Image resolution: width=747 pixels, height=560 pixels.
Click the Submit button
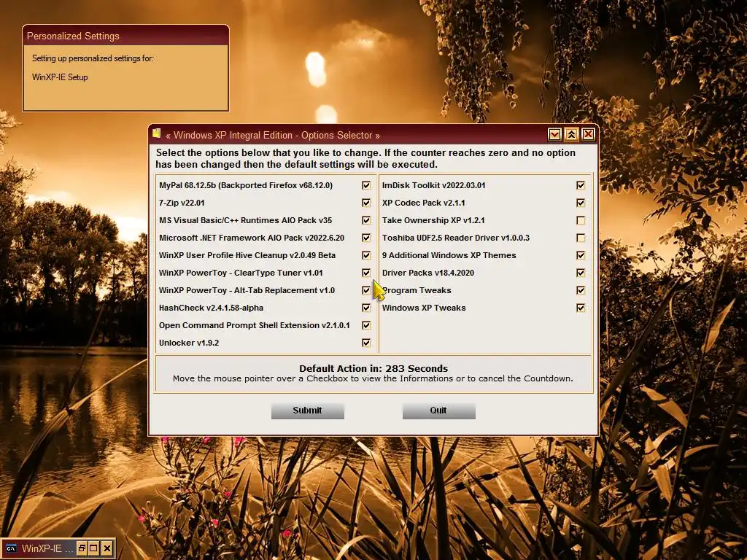308,411
